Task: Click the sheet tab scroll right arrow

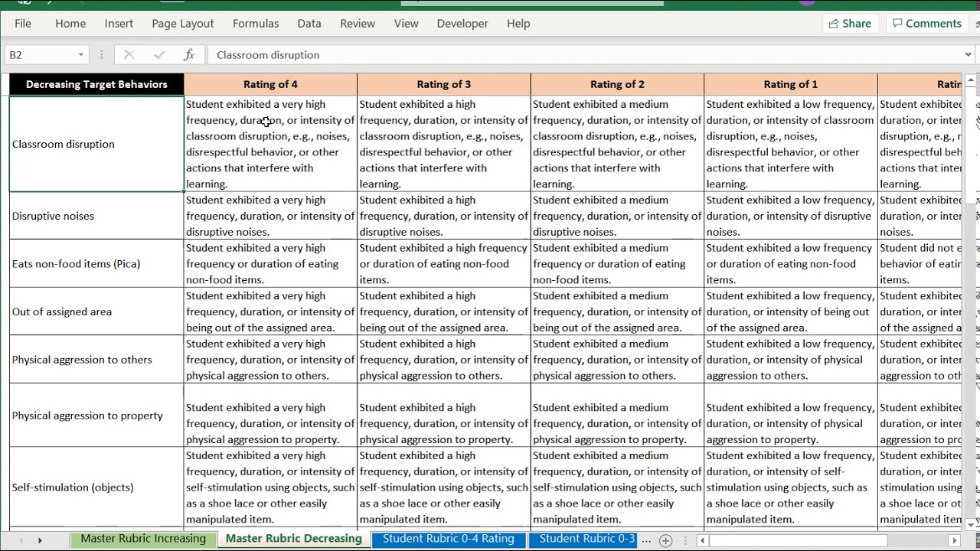Action: click(x=40, y=541)
